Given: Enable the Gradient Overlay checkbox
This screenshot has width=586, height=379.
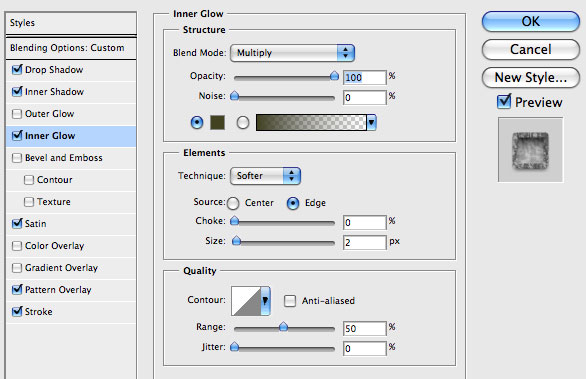Looking at the screenshot, I should [x=17, y=268].
